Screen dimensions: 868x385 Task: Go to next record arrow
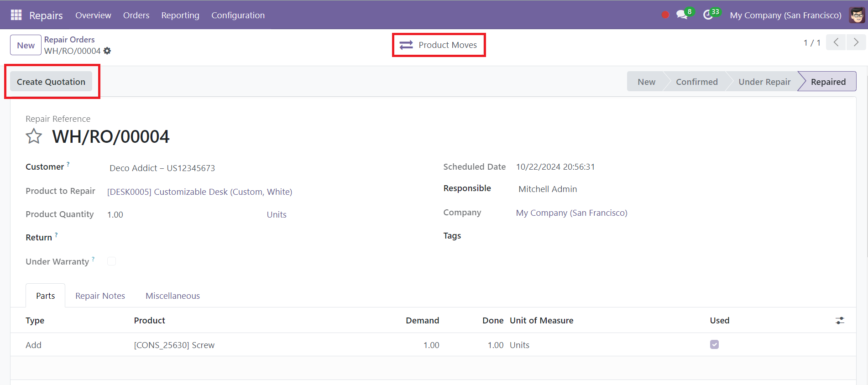pyautogui.click(x=856, y=42)
